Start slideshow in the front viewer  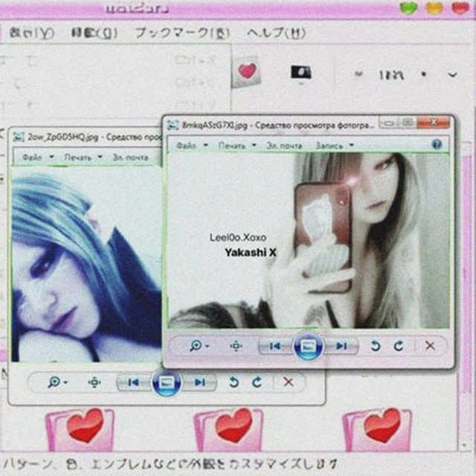[308, 346]
